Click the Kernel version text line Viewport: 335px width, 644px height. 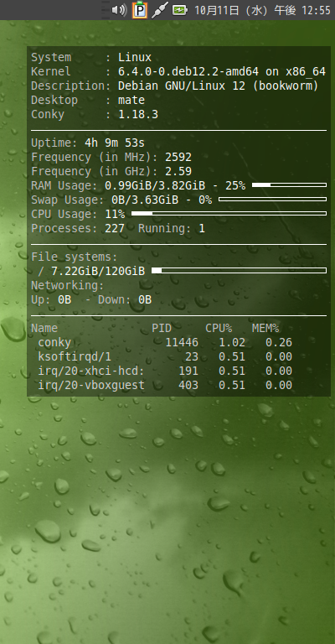click(x=178, y=72)
